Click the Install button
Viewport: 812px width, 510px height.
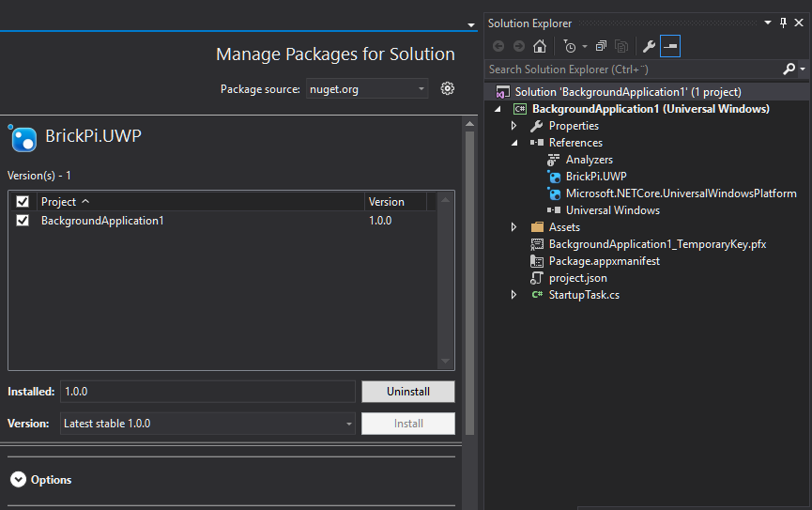(x=408, y=424)
